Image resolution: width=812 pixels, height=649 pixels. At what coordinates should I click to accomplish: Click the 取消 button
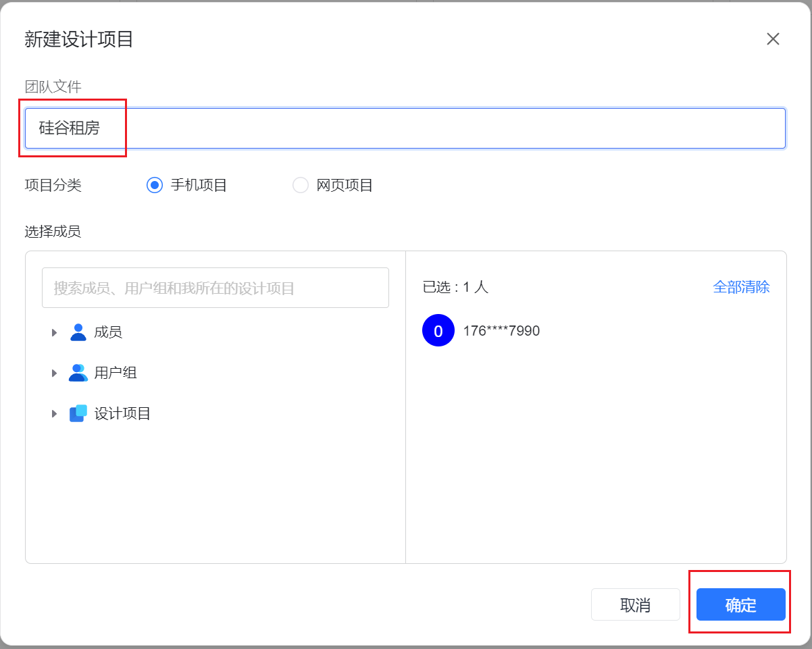[x=635, y=604]
